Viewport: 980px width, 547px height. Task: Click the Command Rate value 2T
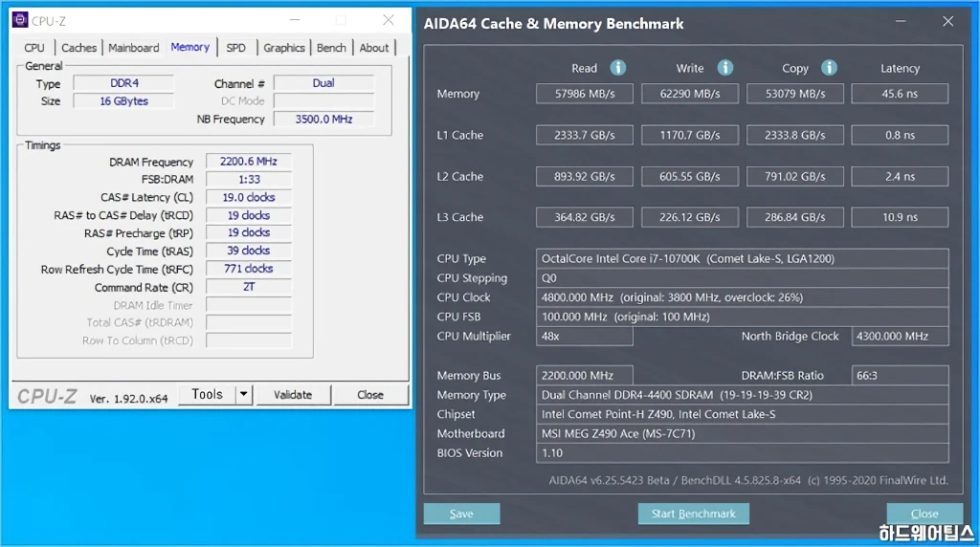click(249, 287)
